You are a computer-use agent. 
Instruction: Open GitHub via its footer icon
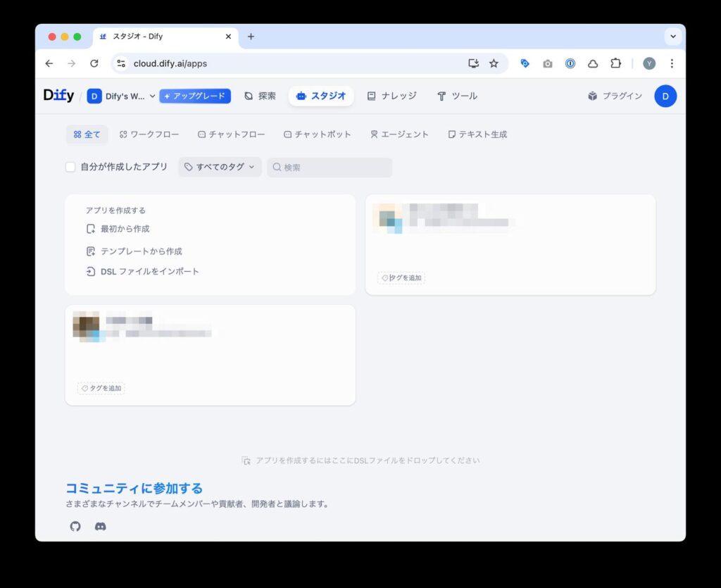75,526
